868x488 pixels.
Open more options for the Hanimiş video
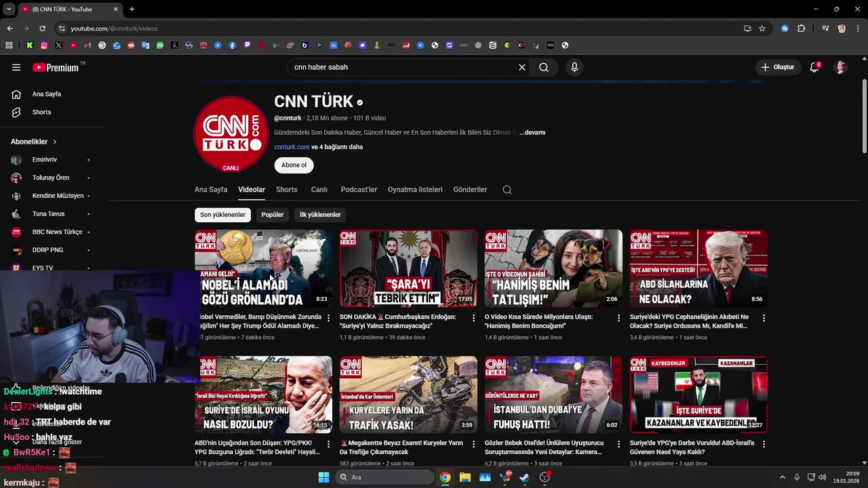coord(618,317)
